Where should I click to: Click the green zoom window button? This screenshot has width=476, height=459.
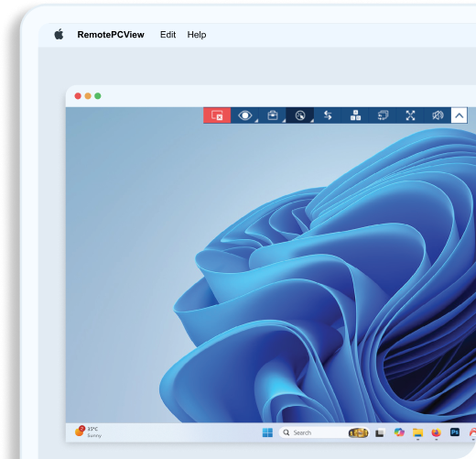tap(98, 96)
